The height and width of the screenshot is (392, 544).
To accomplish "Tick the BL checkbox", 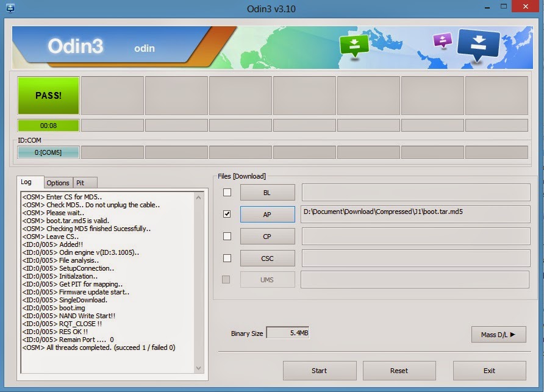I will (x=227, y=192).
